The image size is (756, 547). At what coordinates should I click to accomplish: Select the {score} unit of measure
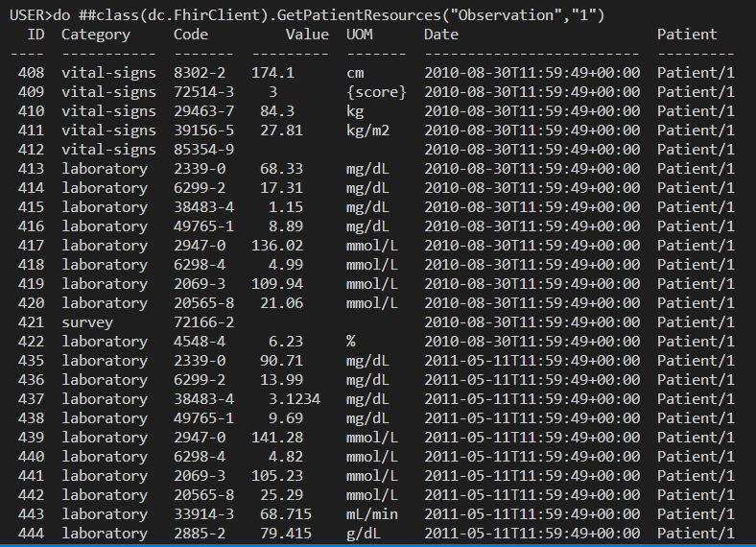[x=376, y=92]
